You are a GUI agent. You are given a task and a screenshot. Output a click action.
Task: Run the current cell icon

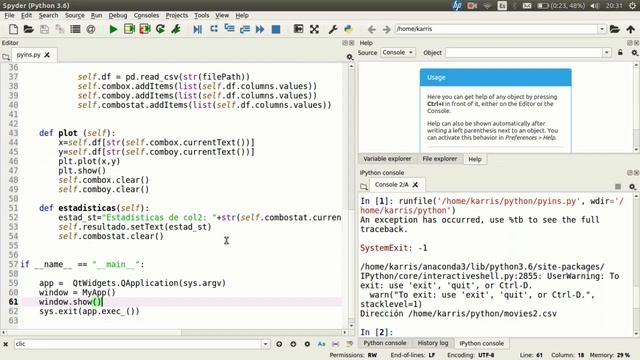pyautogui.click(x=129, y=29)
